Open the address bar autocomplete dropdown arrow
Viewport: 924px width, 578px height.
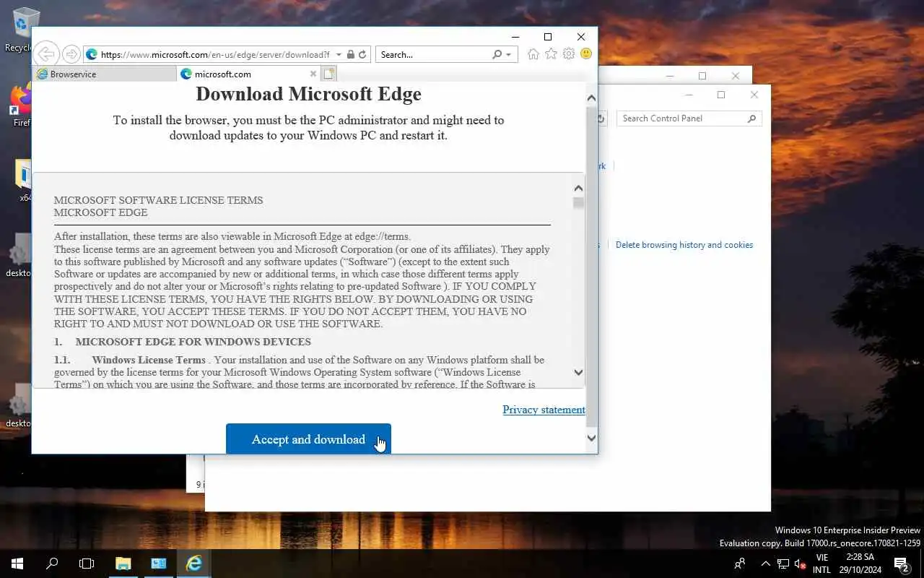339,55
